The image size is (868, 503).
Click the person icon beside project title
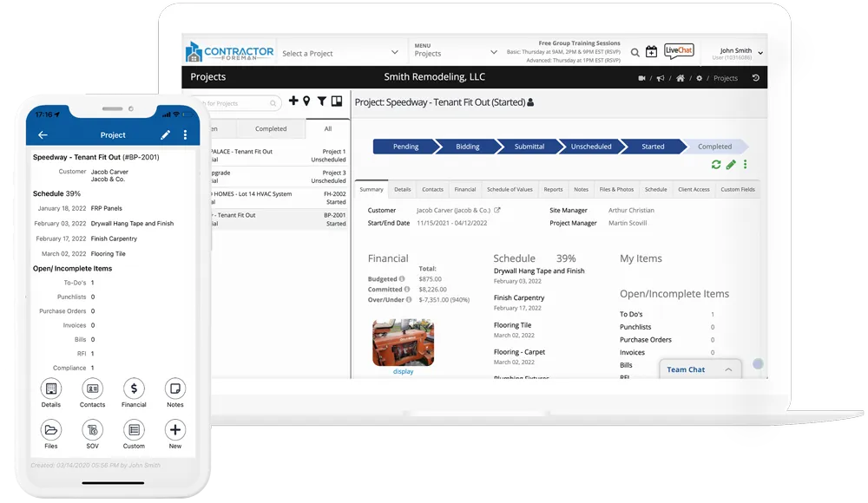530,102
